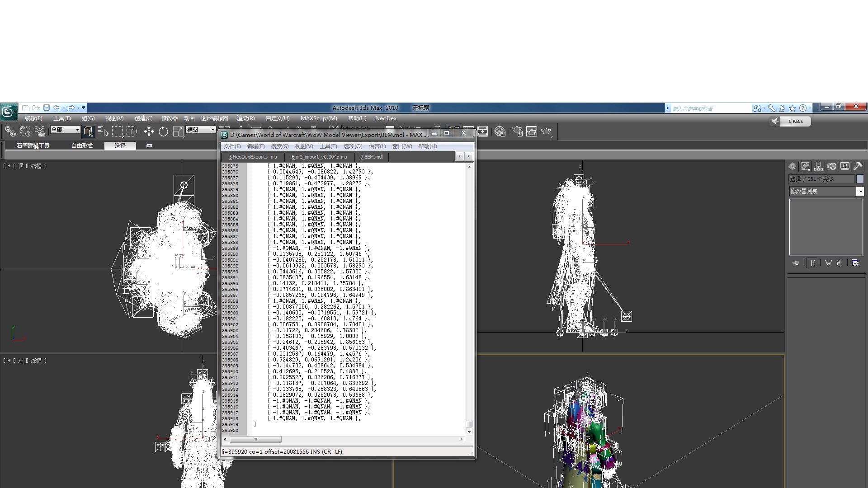The image size is (868, 488).
Task: Click the object color swatch beside selection name
Action: (x=860, y=179)
